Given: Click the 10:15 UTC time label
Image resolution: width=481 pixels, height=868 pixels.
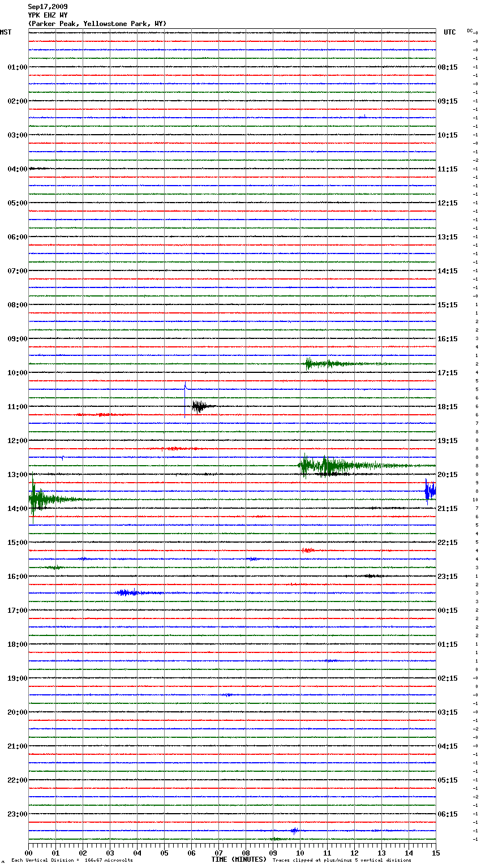Looking at the screenshot, I should click(448, 135).
